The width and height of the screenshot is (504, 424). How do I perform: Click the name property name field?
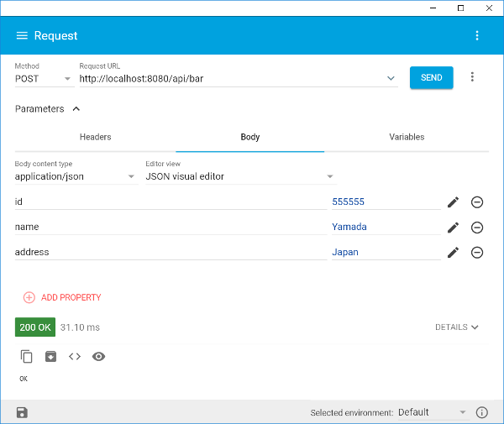click(x=171, y=227)
